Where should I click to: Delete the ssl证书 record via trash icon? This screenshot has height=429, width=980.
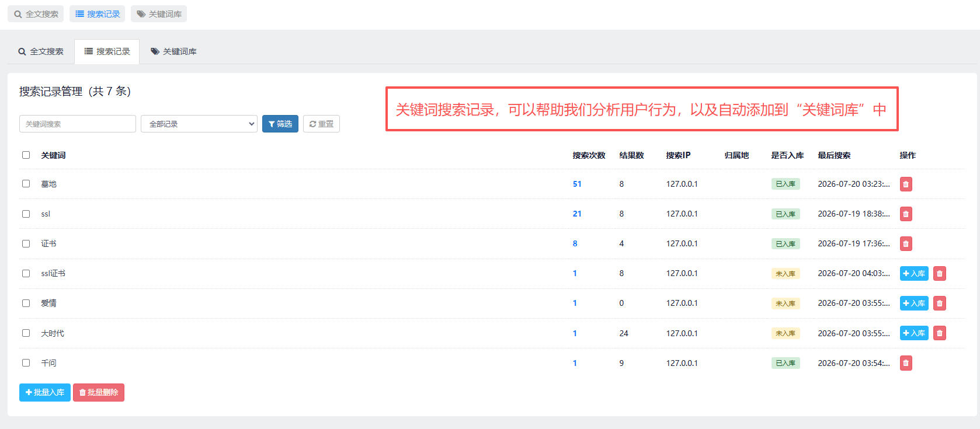940,274
